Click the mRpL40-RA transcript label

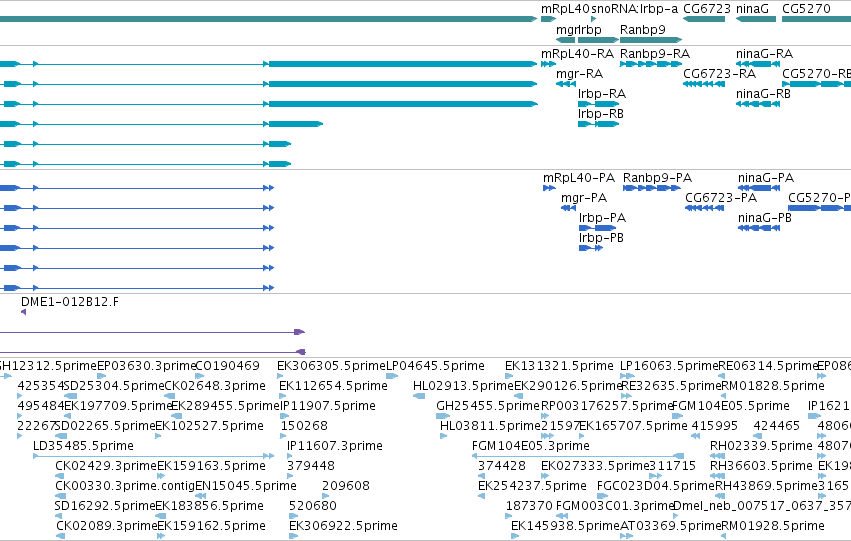(577, 54)
